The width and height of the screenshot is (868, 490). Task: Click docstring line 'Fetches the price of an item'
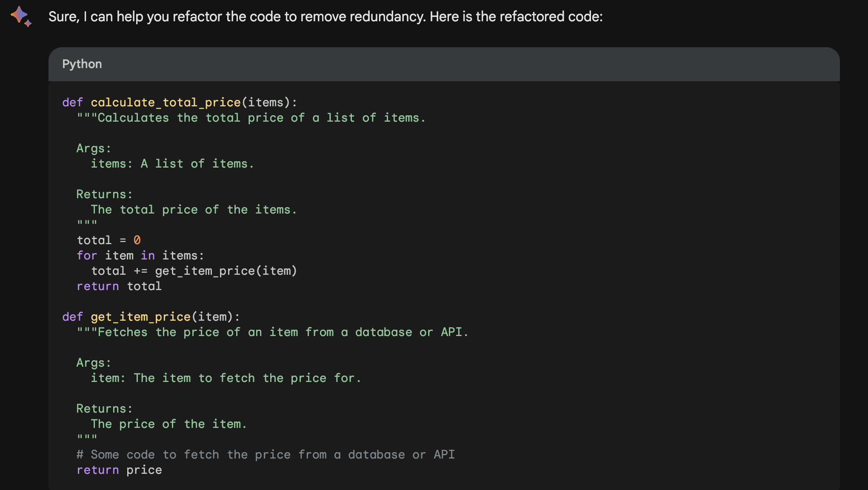tap(272, 332)
